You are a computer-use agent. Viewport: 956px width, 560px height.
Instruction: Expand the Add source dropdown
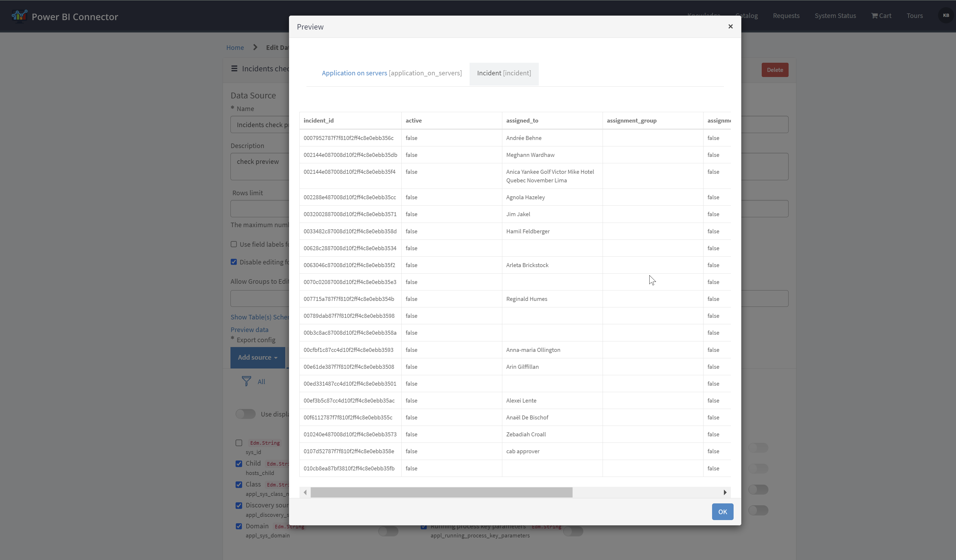pos(258,358)
